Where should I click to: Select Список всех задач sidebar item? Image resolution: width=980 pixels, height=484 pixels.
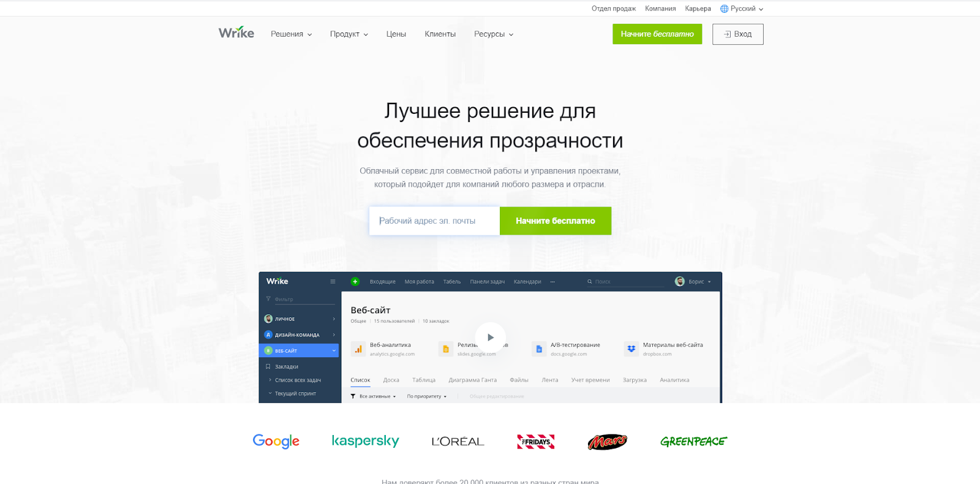[x=298, y=380]
